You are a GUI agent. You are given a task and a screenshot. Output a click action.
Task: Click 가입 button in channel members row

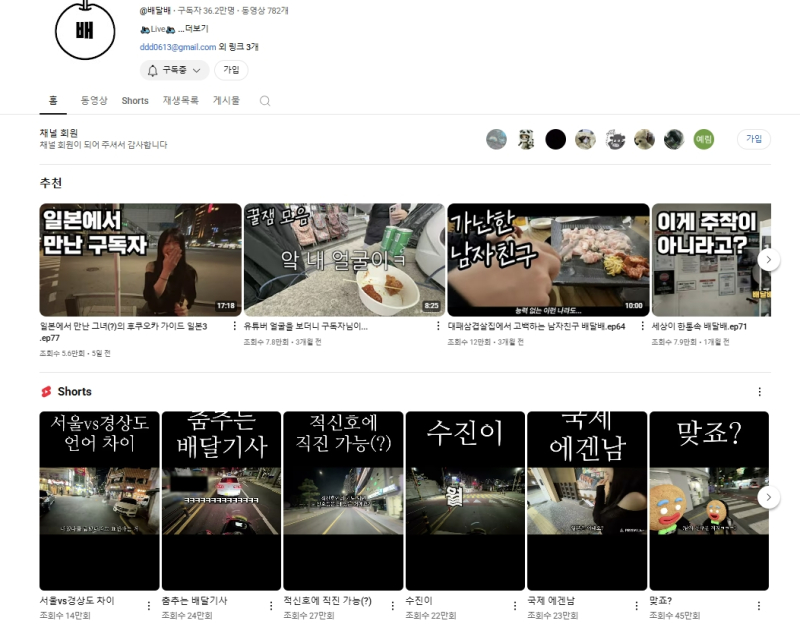[x=754, y=139]
